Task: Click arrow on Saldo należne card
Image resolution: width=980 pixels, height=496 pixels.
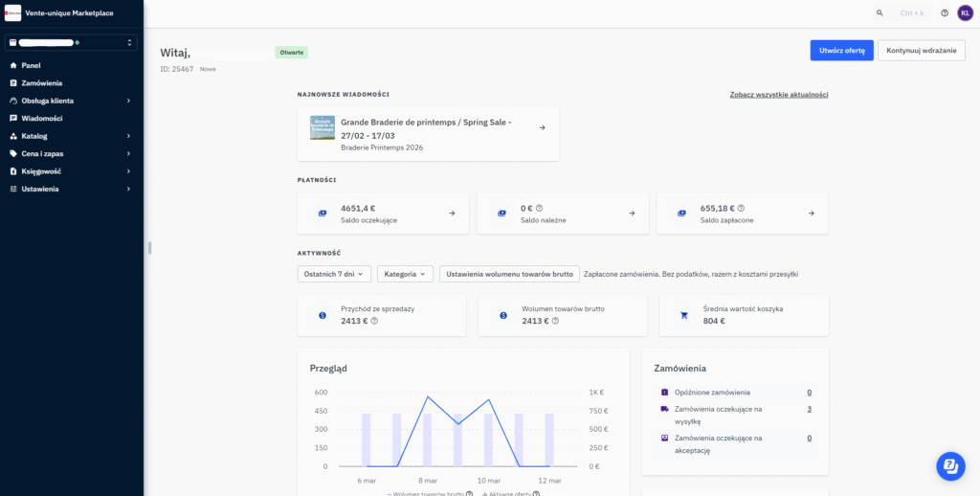Action: (632, 214)
